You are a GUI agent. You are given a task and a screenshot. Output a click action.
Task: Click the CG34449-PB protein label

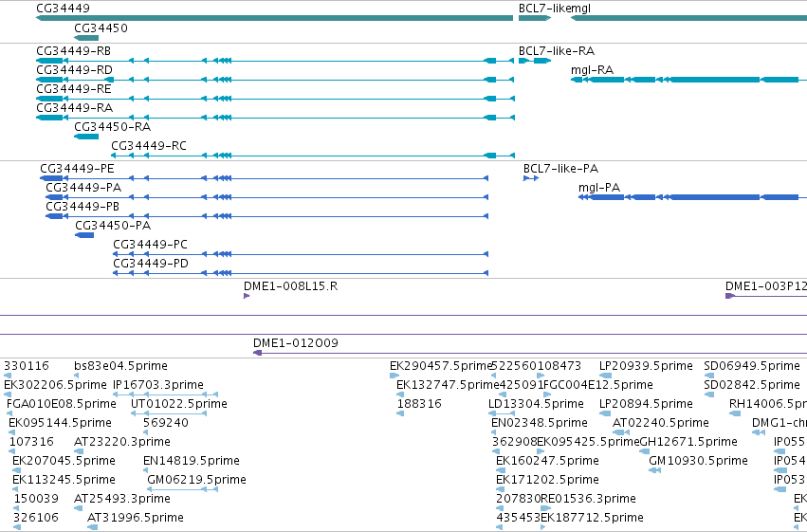pyautogui.click(x=83, y=207)
